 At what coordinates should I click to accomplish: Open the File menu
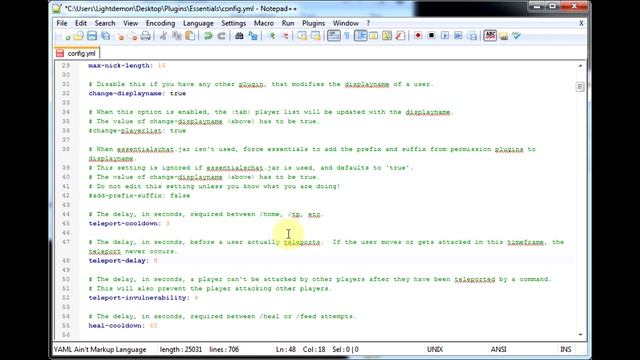click(62, 23)
